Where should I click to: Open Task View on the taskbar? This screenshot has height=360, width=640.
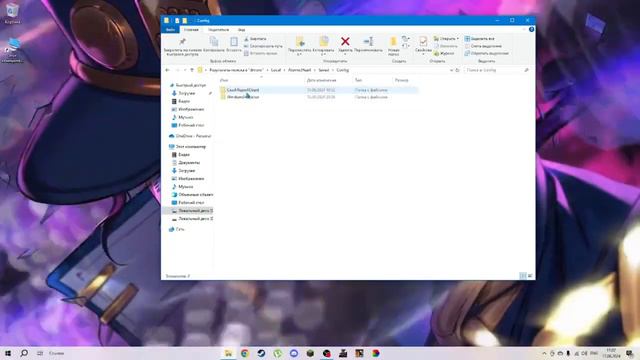(x=40, y=353)
